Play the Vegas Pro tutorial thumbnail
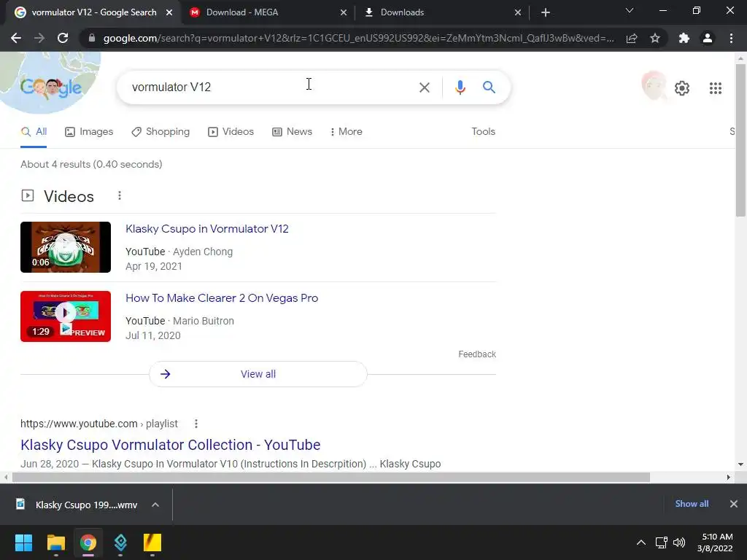This screenshot has height=560, width=747. coord(66,316)
